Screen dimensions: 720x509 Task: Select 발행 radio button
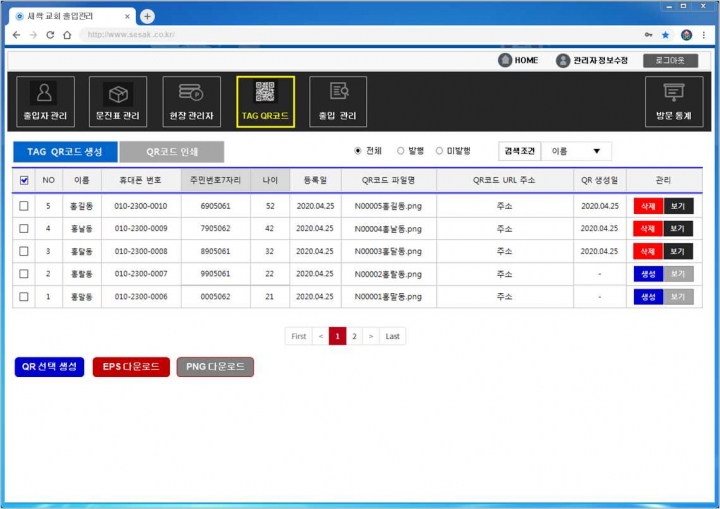400,151
